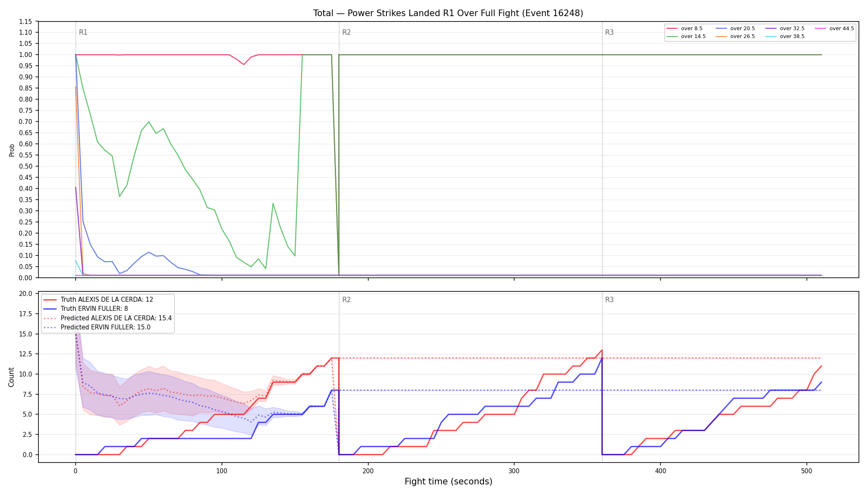This screenshot has height=496, width=868.
Task: Click the 7.5 tick on Count axis
Action: pyautogui.click(x=27, y=395)
